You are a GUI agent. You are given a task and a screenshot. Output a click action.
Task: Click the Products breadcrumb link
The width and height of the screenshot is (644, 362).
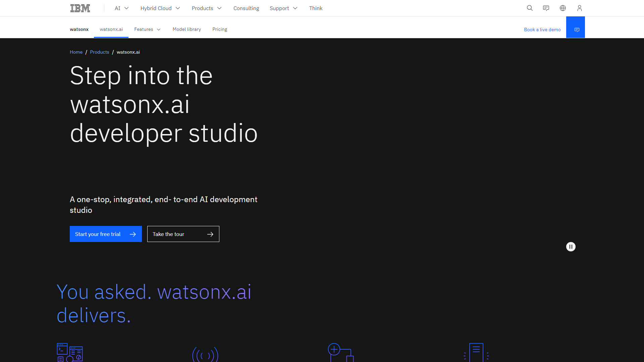coord(99,52)
